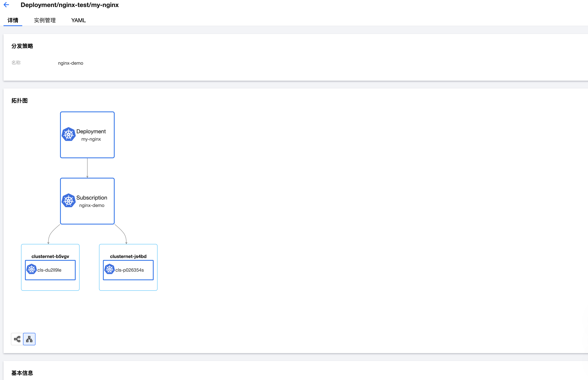Click the clusternet-js4bd cluster title
588x380 pixels.
pos(128,256)
